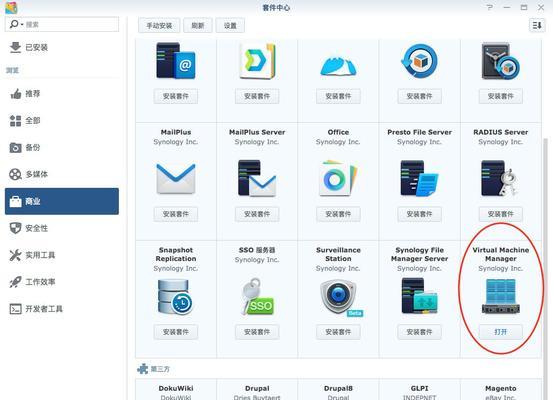Install the Synology File Manager Server package
Screen dimensions: 553x400
(419, 332)
